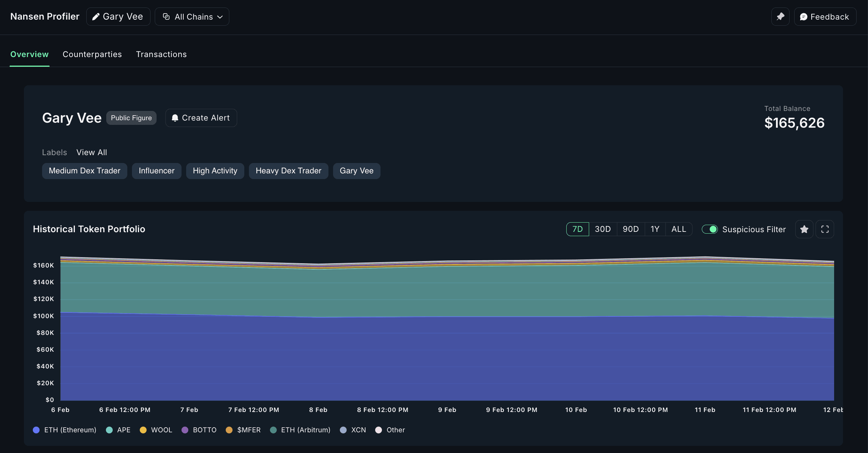The height and width of the screenshot is (453, 868).
Task: Expand chart to fullscreen
Action: (x=825, y=229)
